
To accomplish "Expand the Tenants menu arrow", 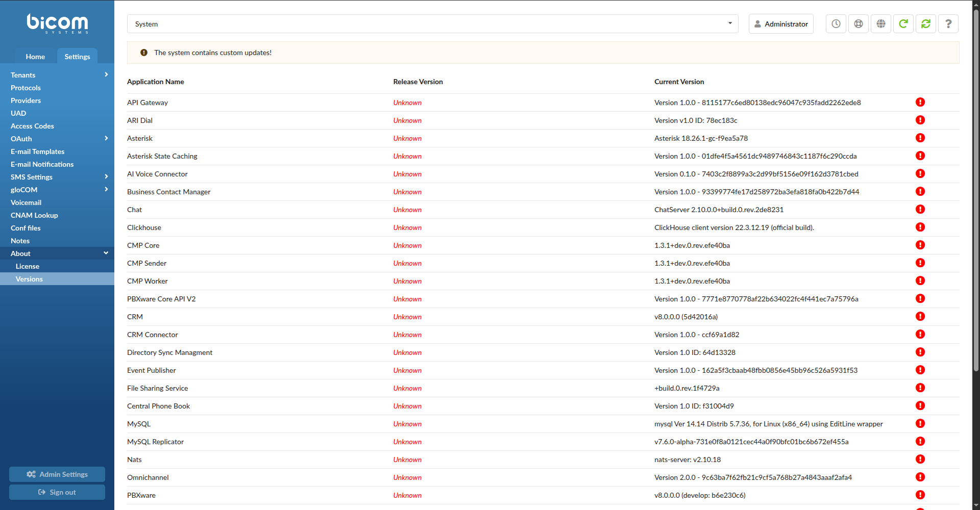I will tap(106, 74).
